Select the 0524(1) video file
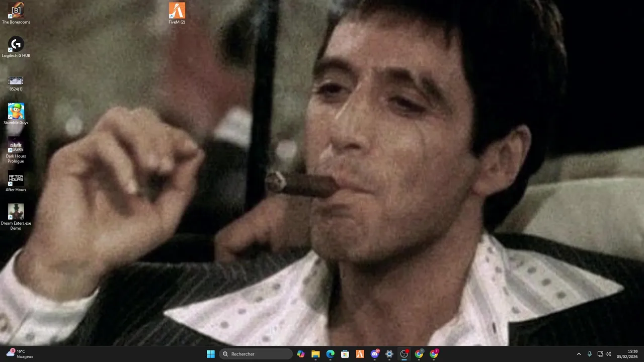The width and height of the screenshot is (644, 362). 16,83
